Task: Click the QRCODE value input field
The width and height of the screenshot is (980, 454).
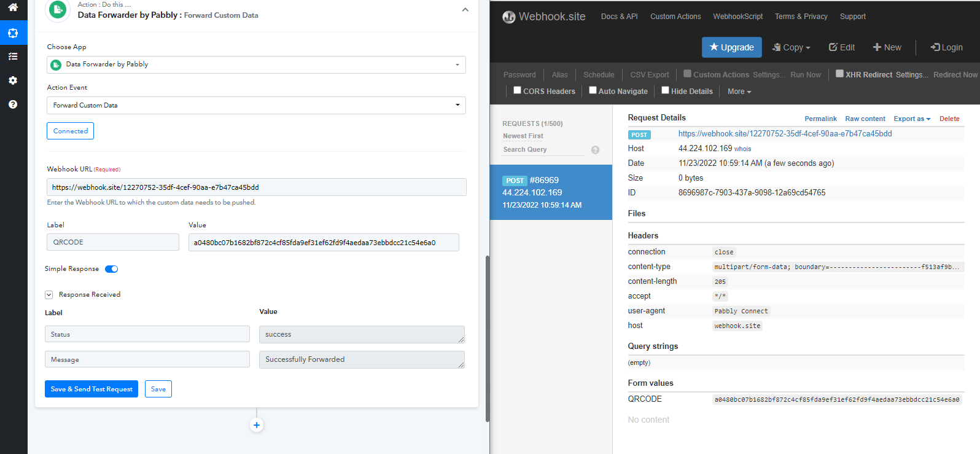Action: 324,242
